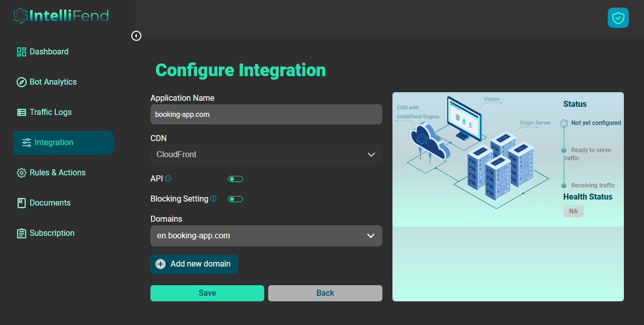Select the Integration menu item
Screen dimensions: 644x325
pos(64,143)
